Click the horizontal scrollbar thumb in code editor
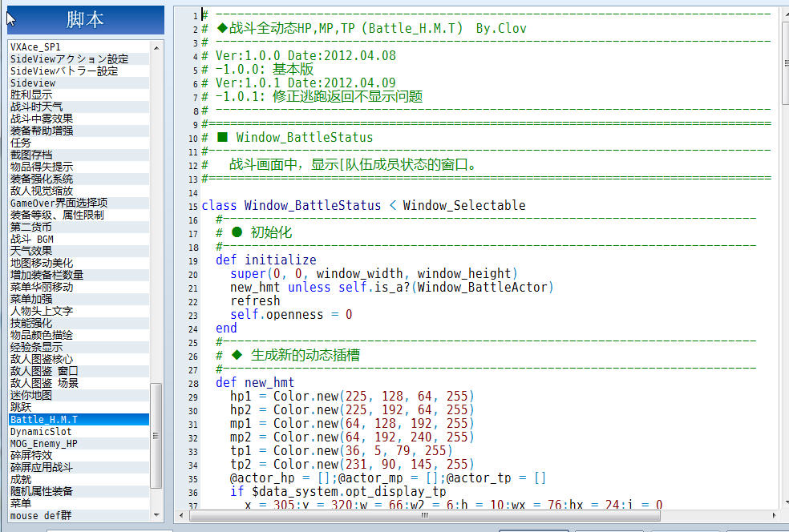The width and height of the screenshot is (789, 532). click(x=425, y=515)
